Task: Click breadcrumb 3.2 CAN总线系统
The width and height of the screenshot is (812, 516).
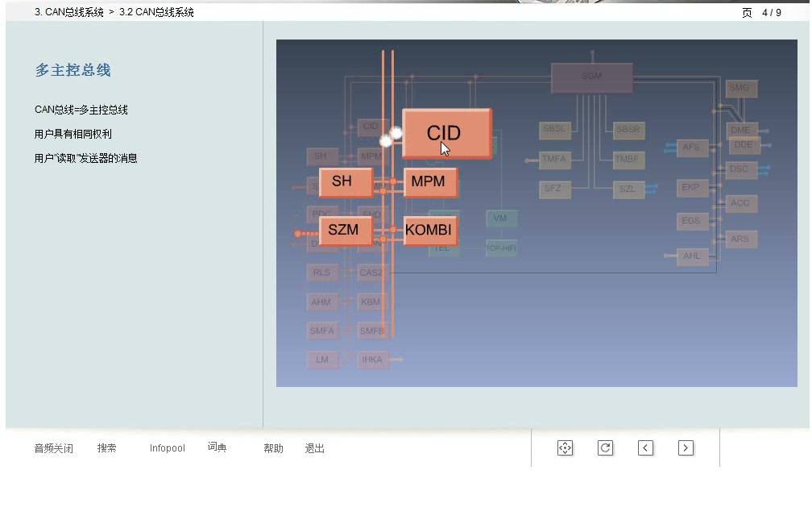Action: click(156, 12)
